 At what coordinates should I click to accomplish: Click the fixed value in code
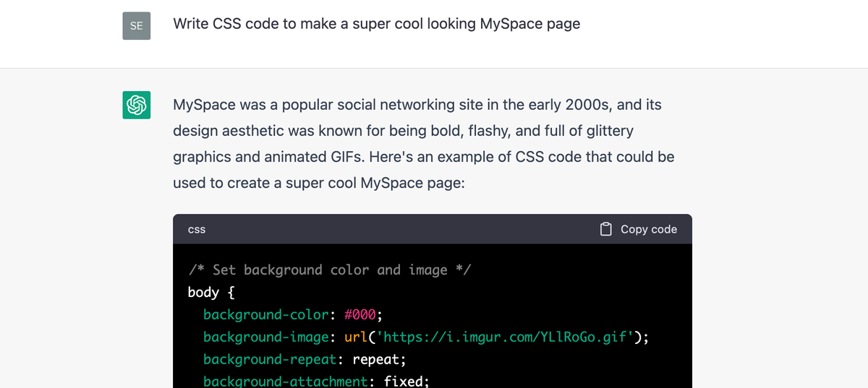pyautogui.click(x=404, y=381)
